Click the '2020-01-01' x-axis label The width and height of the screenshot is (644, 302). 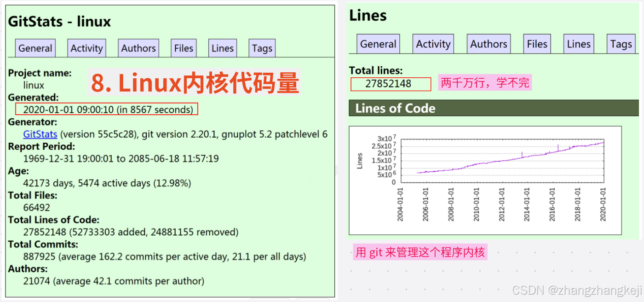(604, 204)
